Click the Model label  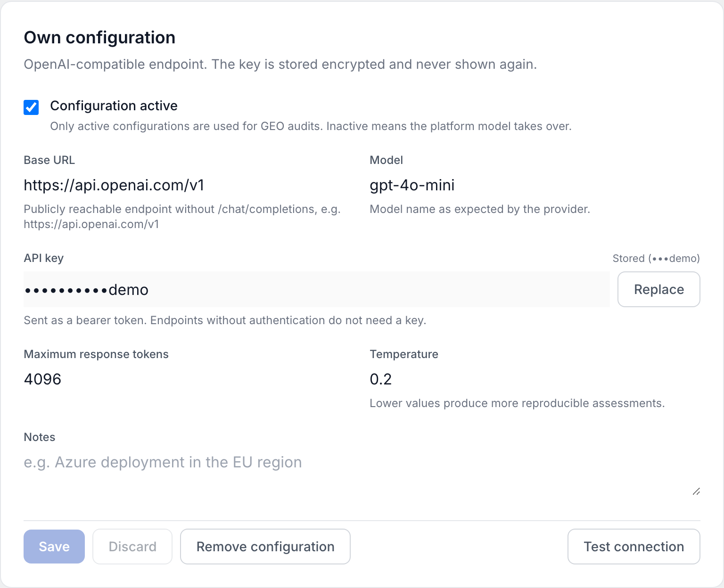(x=386, y=160)
